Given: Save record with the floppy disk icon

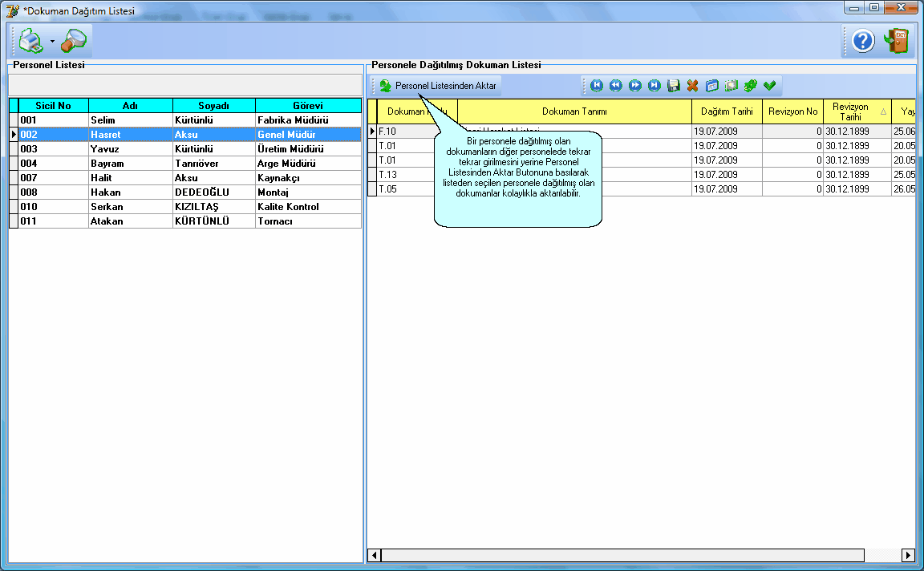Looking at the screenshot, I should pos(674,86).
